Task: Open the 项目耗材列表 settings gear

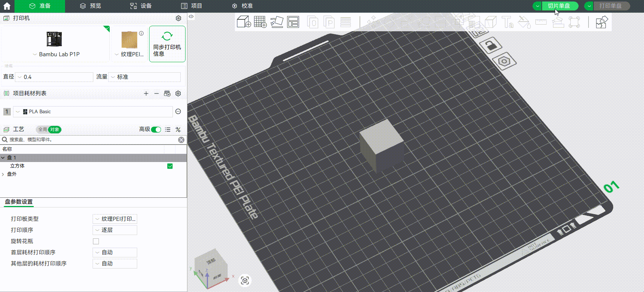Action: click(x=178, y=93)
